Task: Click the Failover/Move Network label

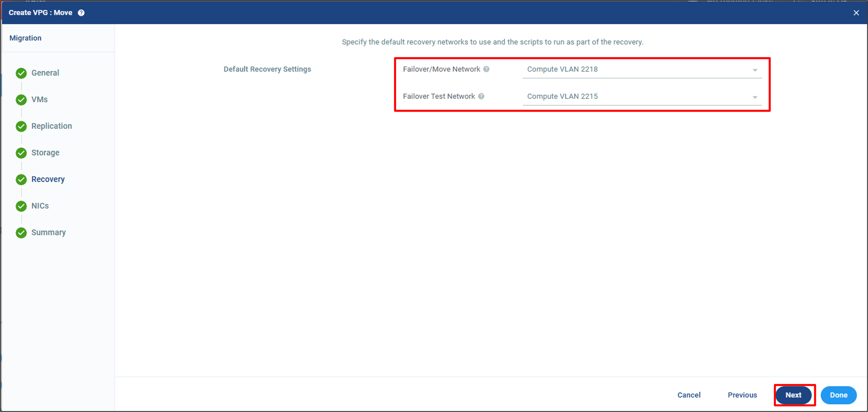Action: pos(442,69)
